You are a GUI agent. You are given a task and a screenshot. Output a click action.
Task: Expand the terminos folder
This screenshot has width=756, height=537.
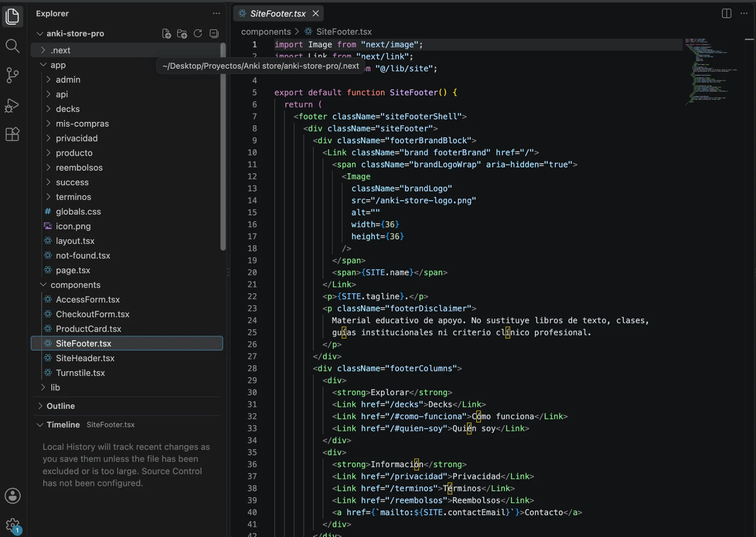pos(126,197)
